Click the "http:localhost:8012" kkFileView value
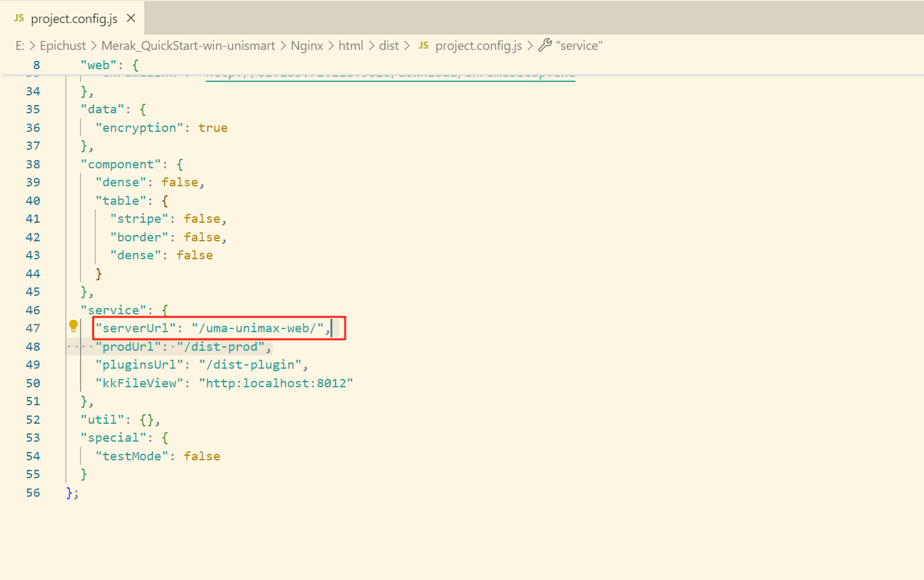The image size is (924, 580). (x=276, y=383)
